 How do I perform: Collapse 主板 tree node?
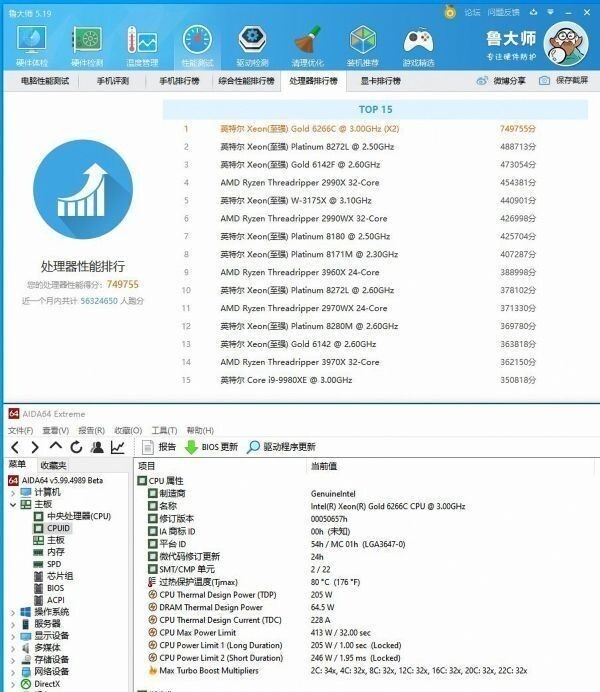pyautogui.click(x=13, y=504)
